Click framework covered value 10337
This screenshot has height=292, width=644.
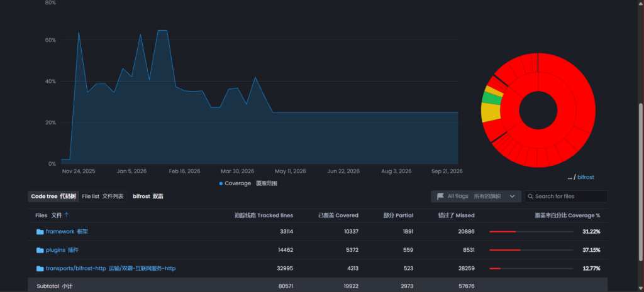click(351, 232)
